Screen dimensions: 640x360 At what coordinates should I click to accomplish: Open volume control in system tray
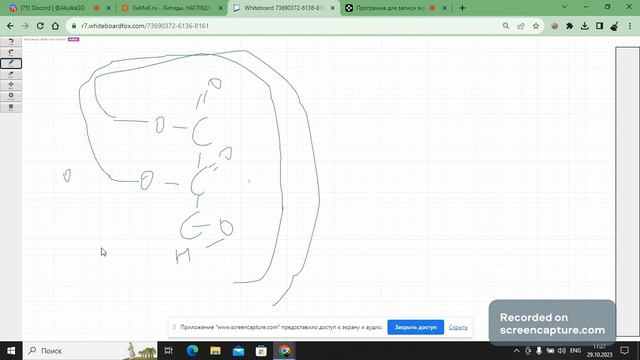562,351
